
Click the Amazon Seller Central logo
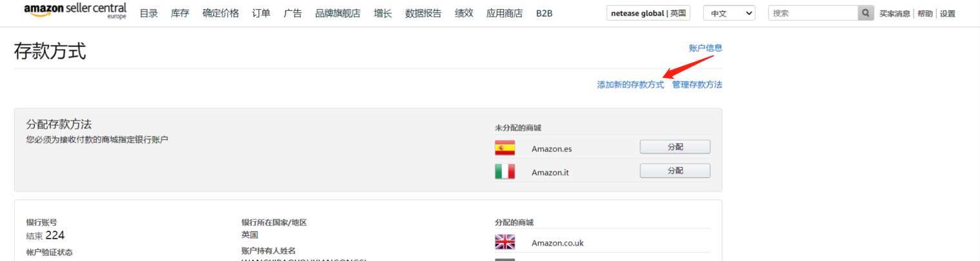pos(75,11)
